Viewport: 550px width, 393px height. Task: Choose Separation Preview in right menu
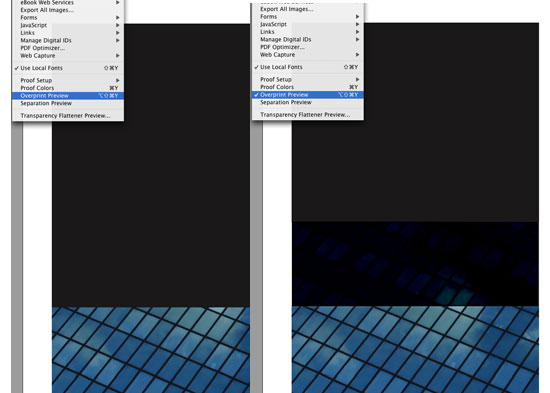pyautogui.click(x=308, y=102)
